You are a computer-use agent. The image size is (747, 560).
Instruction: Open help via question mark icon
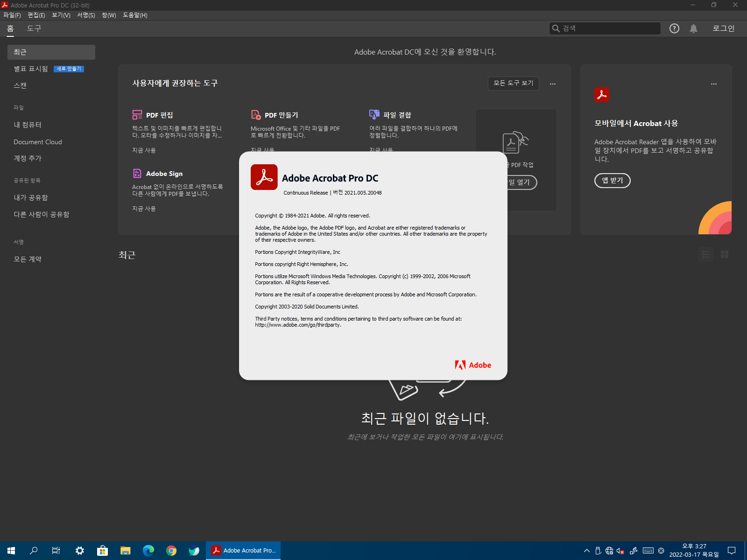(674, 28)
